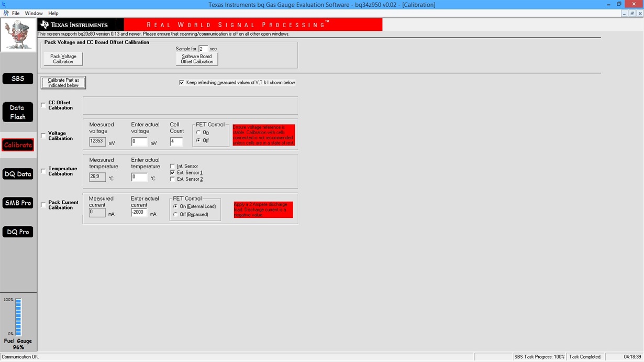This screenshot has width=644, height=362.
Task: Click the Measured current 0 value
Action: [x=97, y=213]
